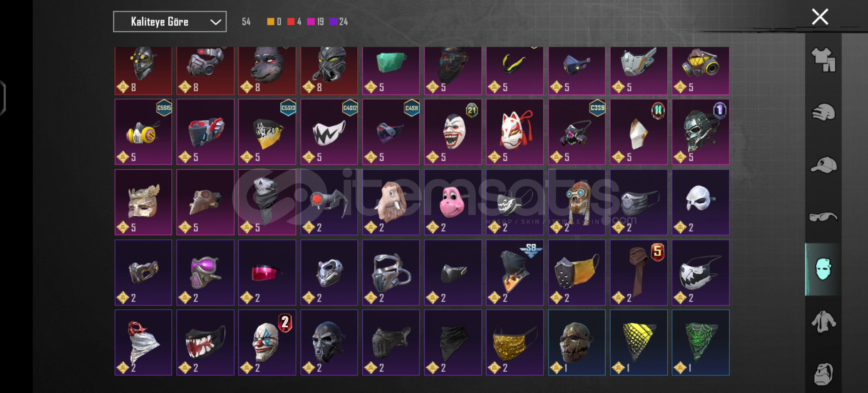Open the baseball cap category
Image resolution: width=868 pixels, height=393 pixels.
(823, 165)
